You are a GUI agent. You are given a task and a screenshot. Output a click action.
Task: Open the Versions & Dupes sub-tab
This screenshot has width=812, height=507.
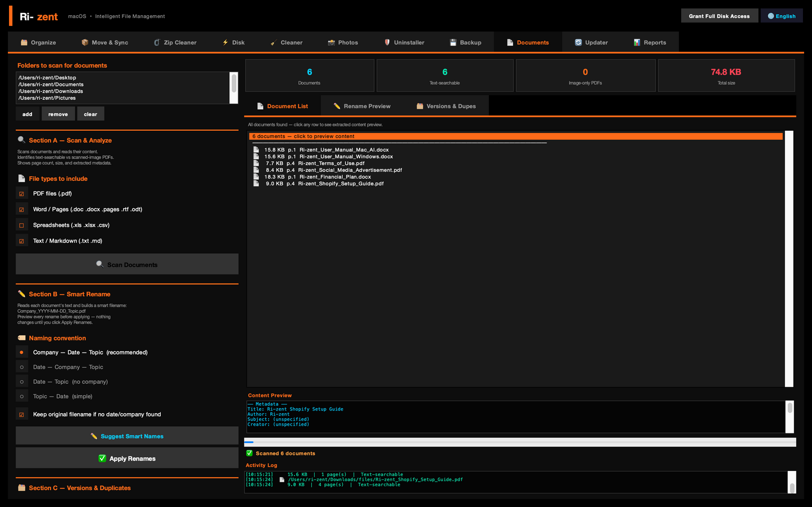(446, 106)
